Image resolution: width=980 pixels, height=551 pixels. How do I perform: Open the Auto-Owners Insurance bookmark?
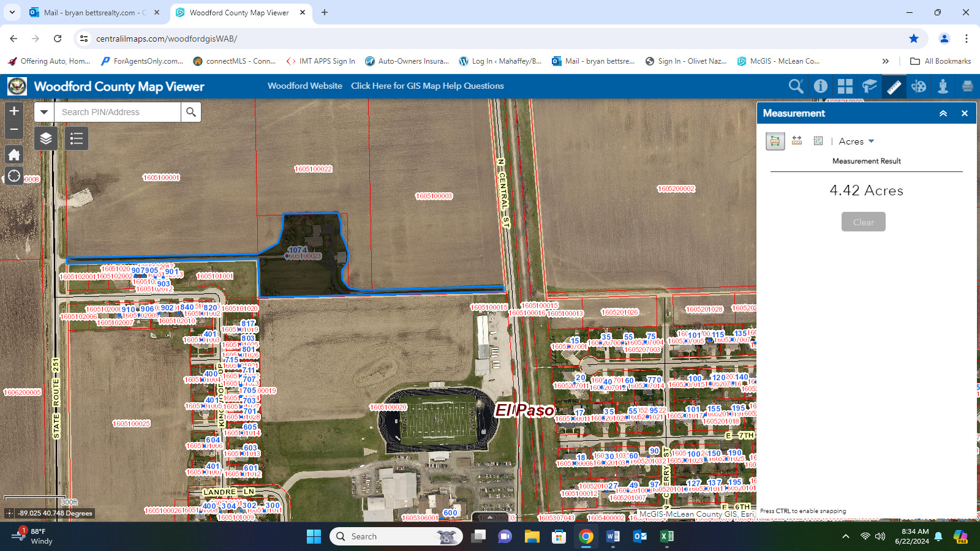[407, 61]
